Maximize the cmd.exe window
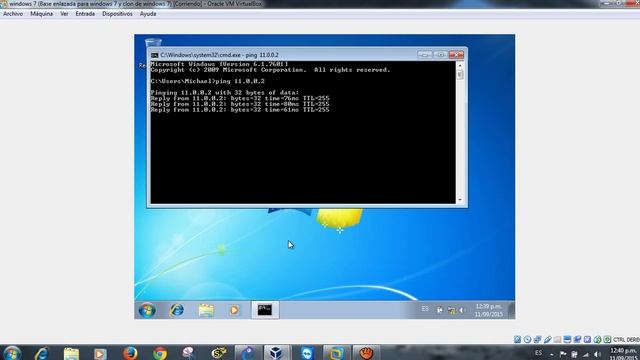 tap(440, 54)
